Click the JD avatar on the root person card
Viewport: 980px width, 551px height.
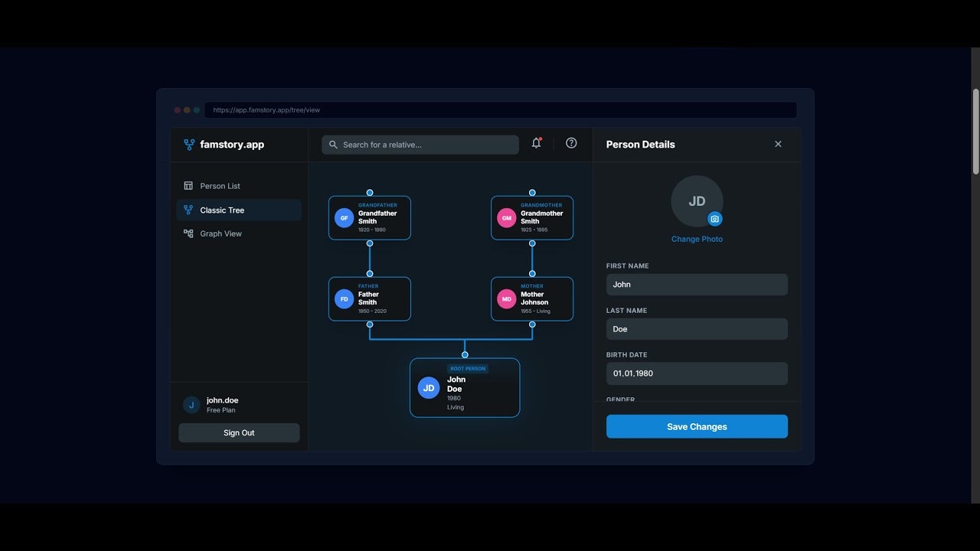(429, 388)
